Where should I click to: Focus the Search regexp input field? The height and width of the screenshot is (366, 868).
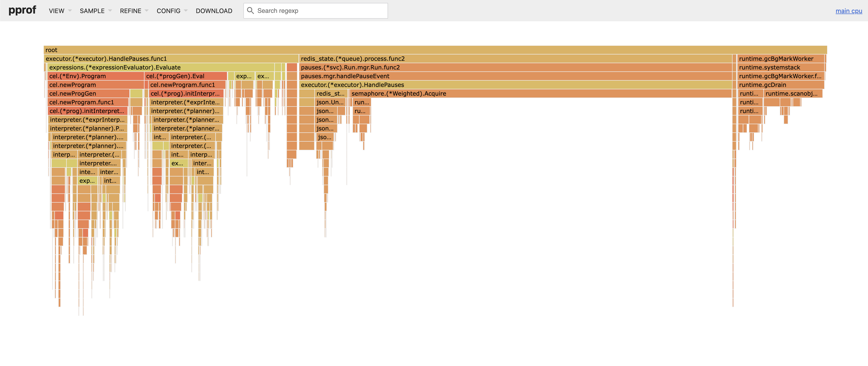[315, 11]
